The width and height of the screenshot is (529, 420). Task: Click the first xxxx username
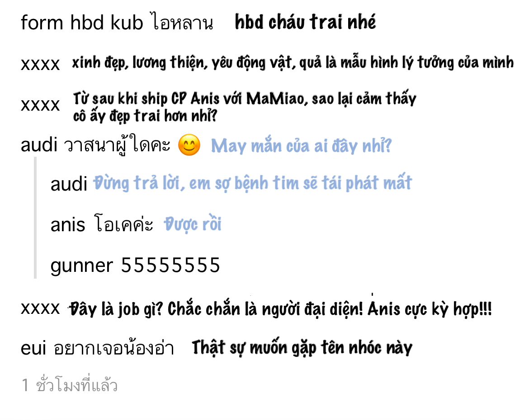tap(40, 64)
